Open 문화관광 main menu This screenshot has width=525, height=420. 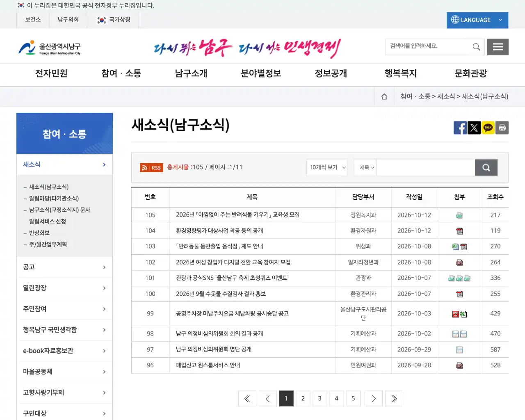(471, 73)
